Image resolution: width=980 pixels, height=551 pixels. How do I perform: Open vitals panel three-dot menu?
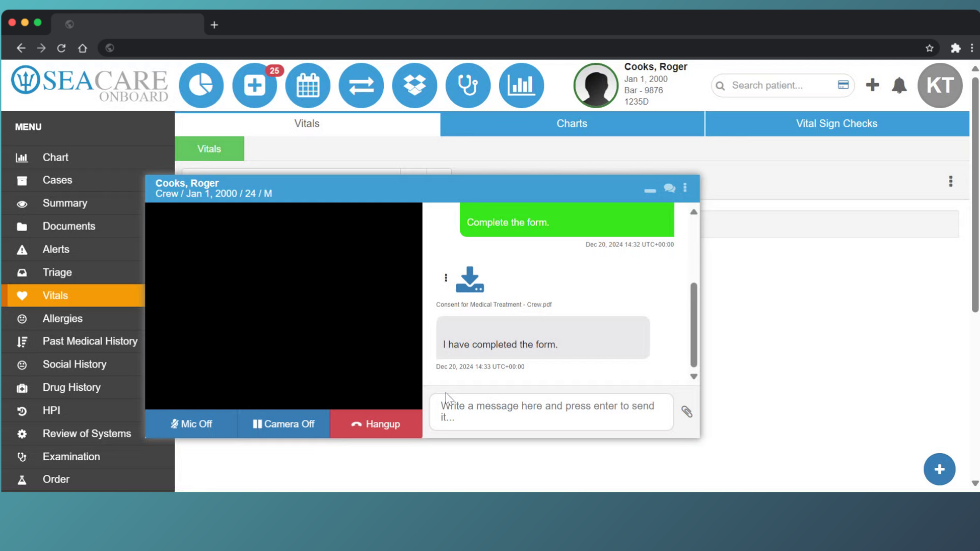point(950,181)
